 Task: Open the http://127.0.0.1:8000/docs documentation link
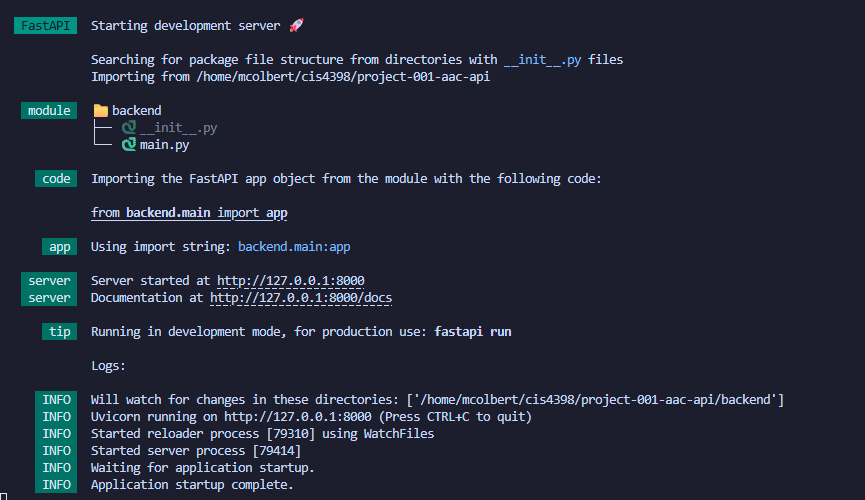[x=301, y=298]
